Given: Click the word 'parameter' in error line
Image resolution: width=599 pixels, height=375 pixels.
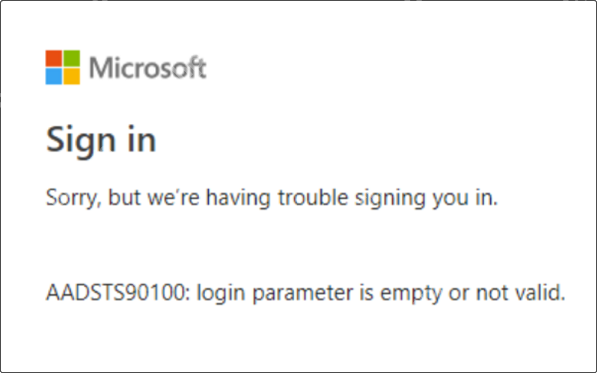Looking at the screenshot, I should [303, 294].
